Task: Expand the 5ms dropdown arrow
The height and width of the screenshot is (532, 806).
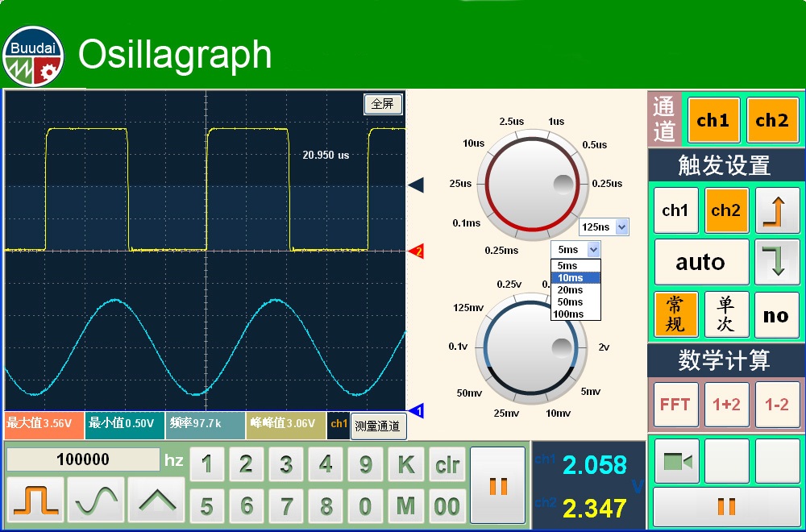Action: click(x=593, y=249)
